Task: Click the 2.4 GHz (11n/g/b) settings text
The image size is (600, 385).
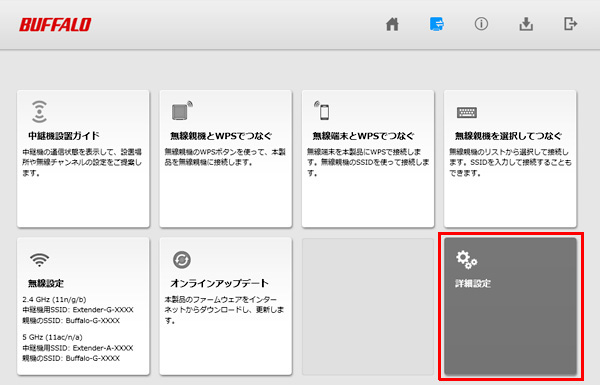Action: (54, 299)
